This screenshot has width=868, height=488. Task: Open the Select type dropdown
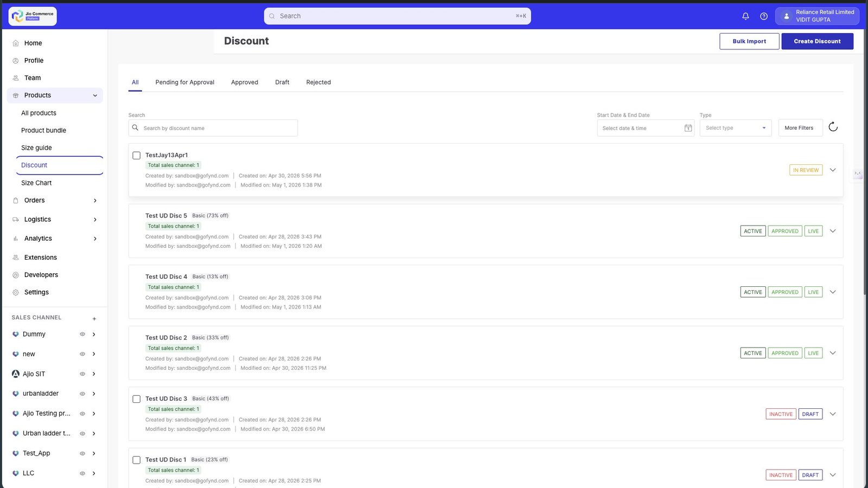[x=736, y=128]
